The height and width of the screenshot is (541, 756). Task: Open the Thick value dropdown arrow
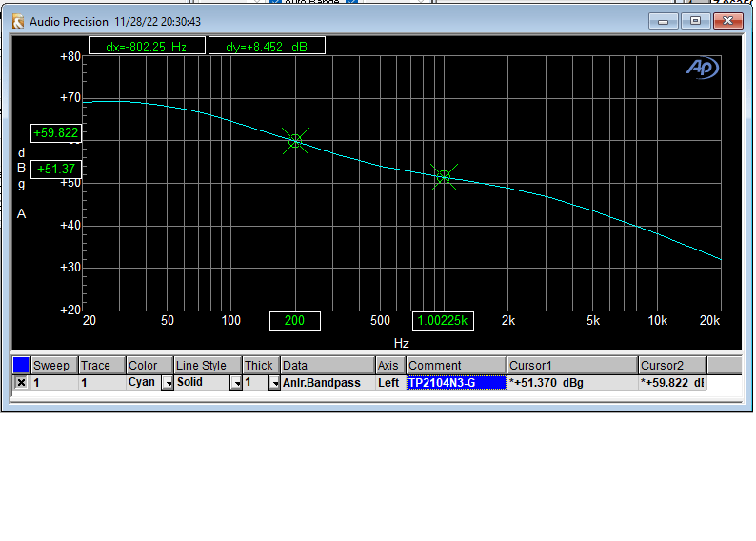[x=274, y=383]
